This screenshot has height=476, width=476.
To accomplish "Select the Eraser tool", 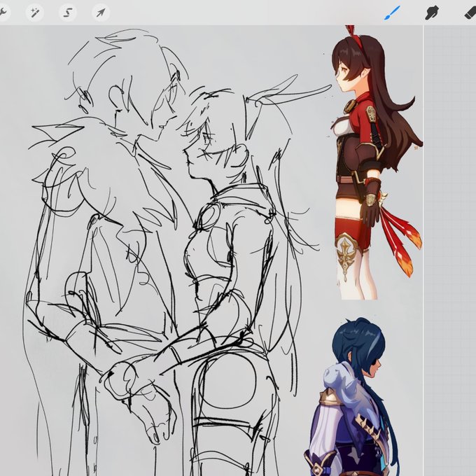I will coord(470,13).
